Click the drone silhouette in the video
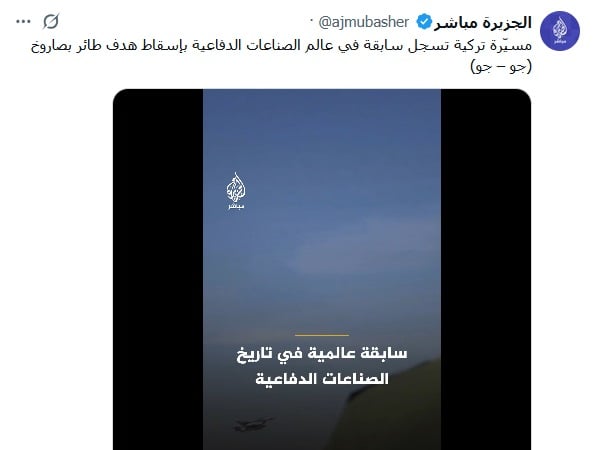595x450 pixels. [253, 424]
